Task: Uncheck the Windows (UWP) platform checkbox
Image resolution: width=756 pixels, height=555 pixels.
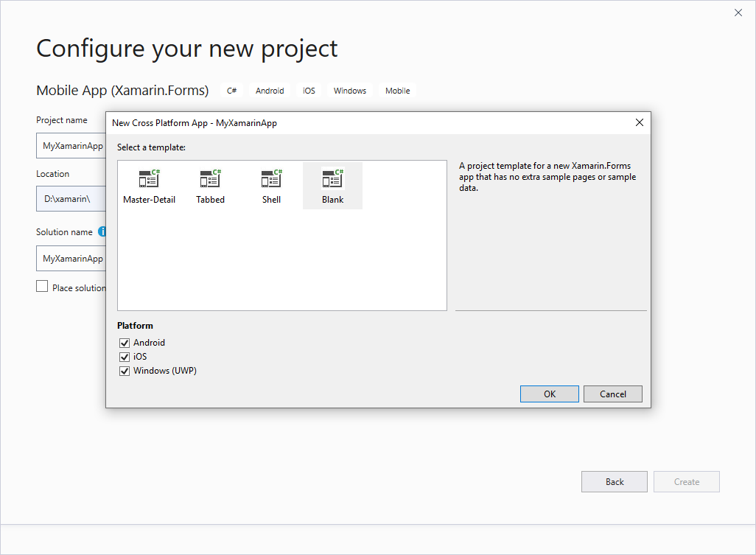Action: 125,371
